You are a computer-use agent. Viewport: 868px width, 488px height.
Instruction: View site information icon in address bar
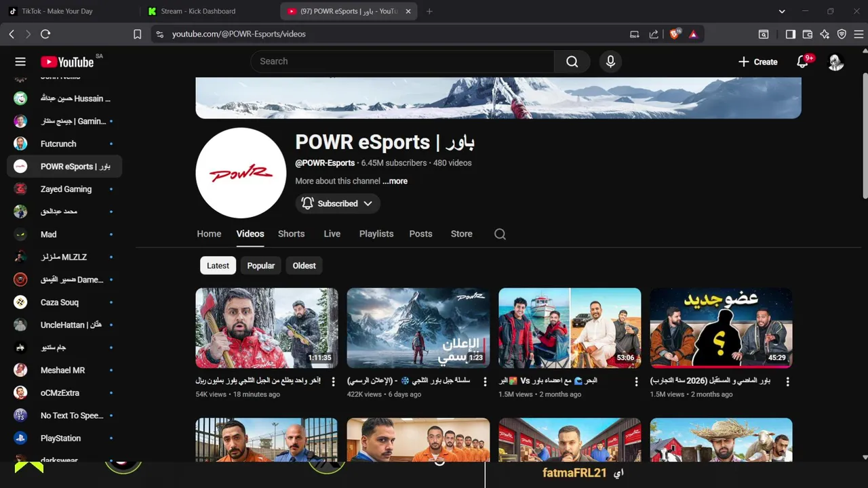pos(159,34)
